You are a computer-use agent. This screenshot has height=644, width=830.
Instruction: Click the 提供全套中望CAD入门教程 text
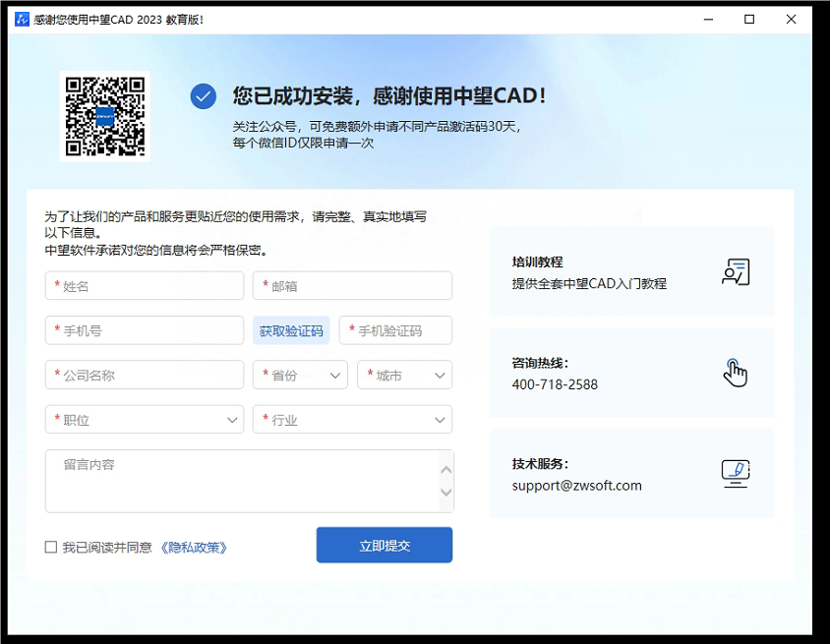click(589, 283)
